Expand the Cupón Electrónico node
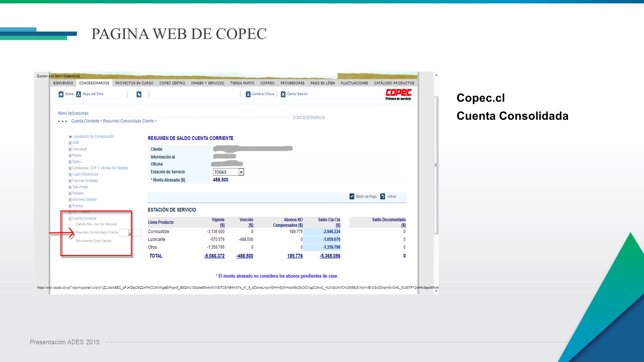Image resolution: width=644 pixels, height=362 pixels. [70, 174]
